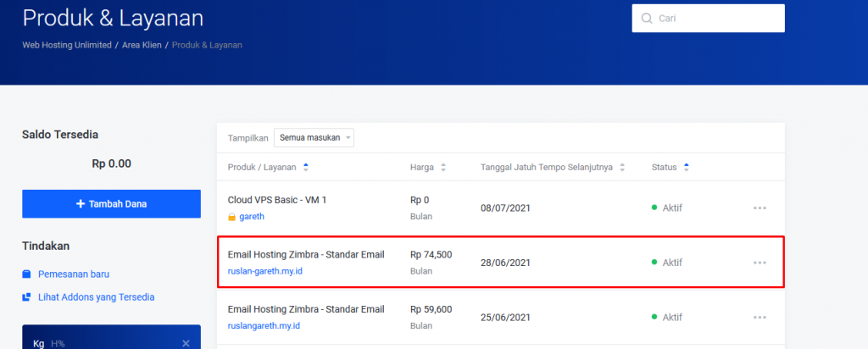Image resolution: width=868 pixels, height=349 pixels.
Task: Click the Lihat Addons puzzle icon
Action: click(27, 297)
